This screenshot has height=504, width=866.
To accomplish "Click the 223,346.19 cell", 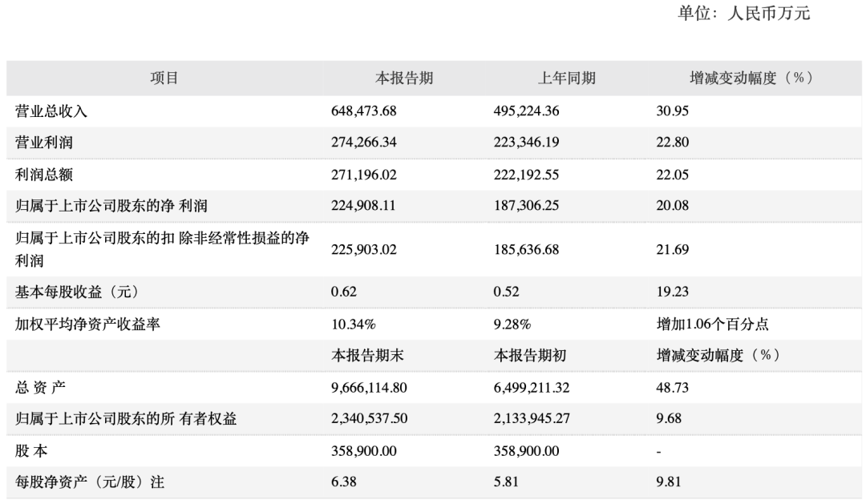I will point(526,143).
